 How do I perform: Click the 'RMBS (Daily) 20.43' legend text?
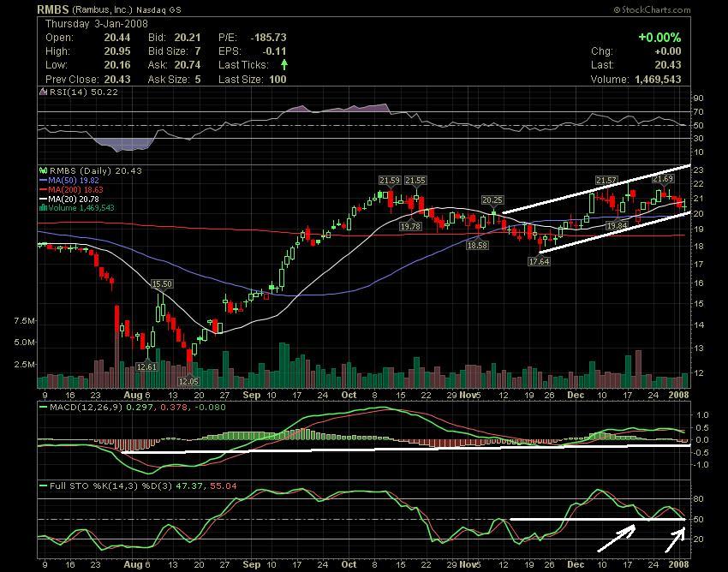pos(96,171)
